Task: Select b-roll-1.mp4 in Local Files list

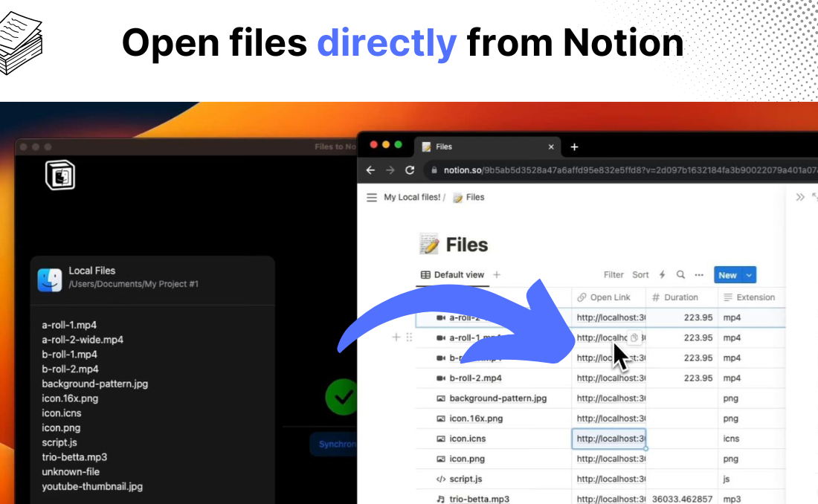Action: (69, 355)
